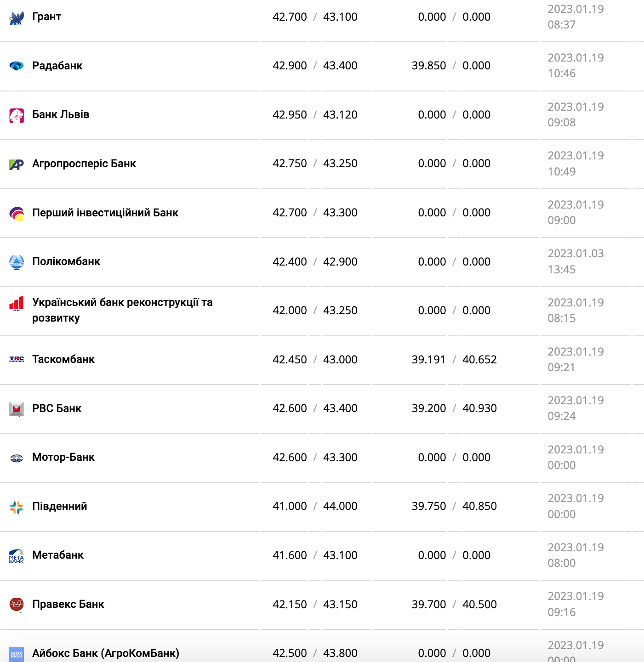
Task: Click the Південний bank logo icon
Action: (17, 507)
